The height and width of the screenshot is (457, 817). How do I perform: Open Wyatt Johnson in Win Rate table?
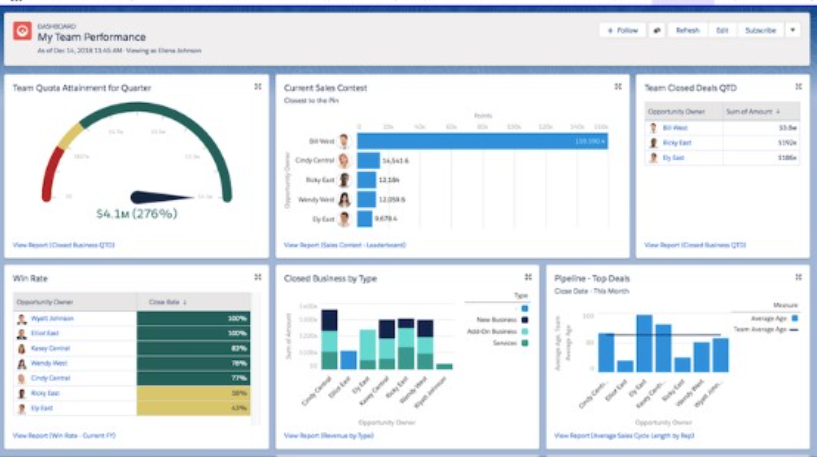click(51, 319)
